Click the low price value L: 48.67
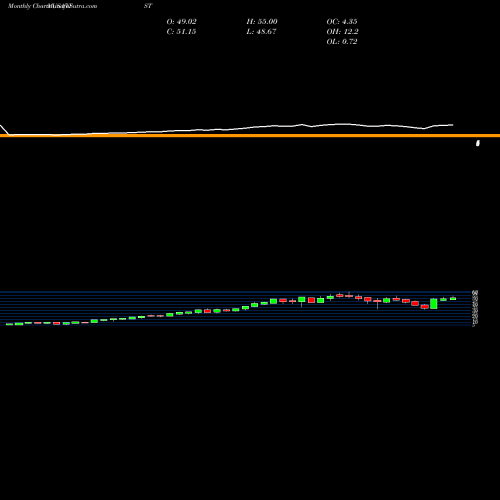The height and width of the screenshot is (500, 500). tap(262, 32)
